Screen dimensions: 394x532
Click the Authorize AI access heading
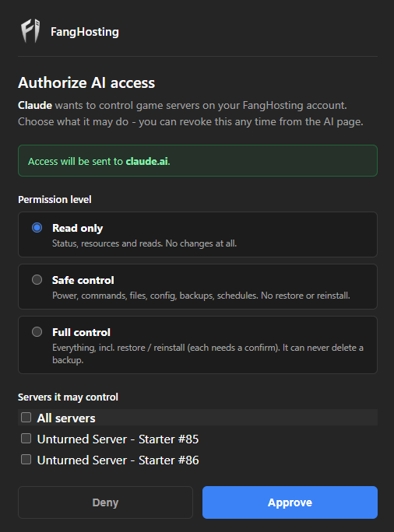pyautogui.click(x=86, y=82)
